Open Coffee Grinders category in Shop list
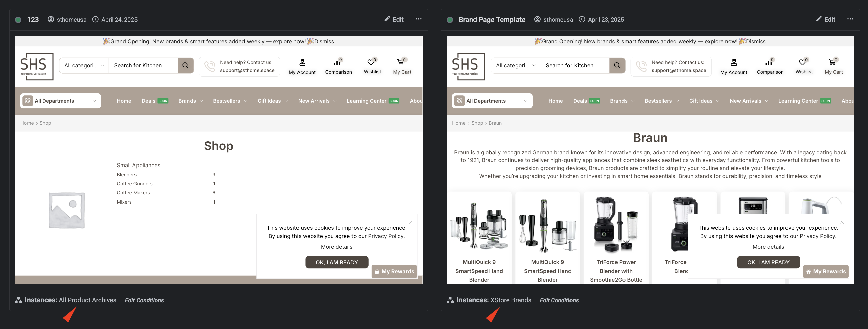The width and height of the screenshot is (868, 329). [x=134, y=184]
